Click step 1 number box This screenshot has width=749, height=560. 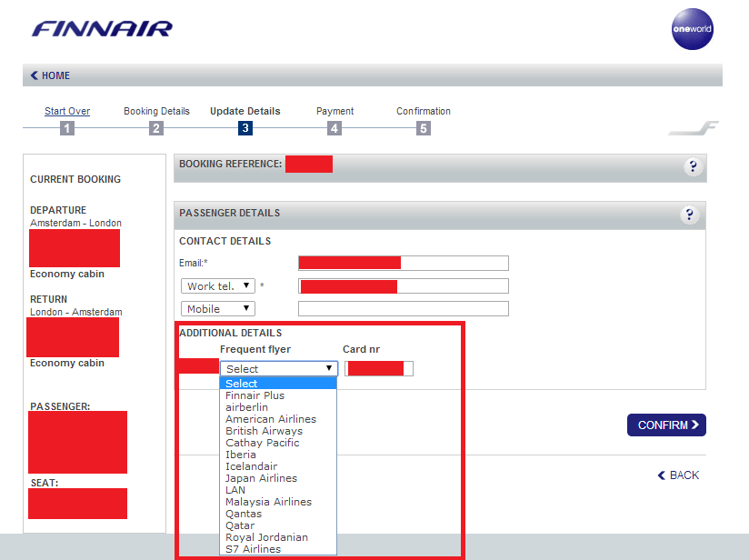click(67, 128)
